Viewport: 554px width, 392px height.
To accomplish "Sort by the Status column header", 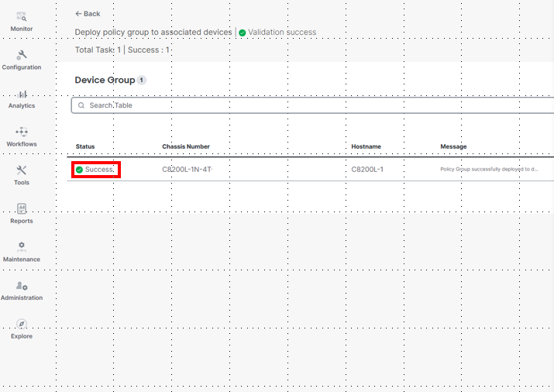I will point(85,146).
